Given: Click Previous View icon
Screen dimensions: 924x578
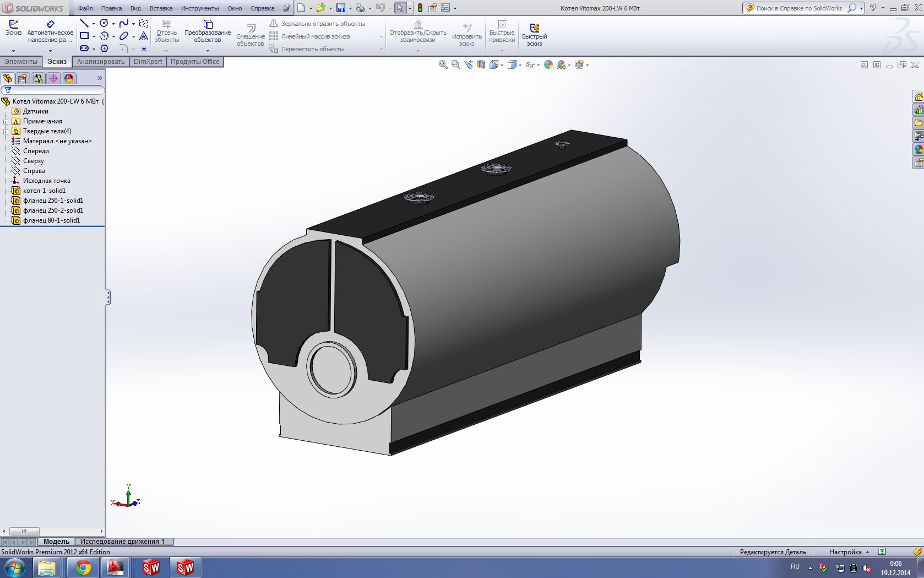Looking at the screenshot, I should [x=469, y=64].
